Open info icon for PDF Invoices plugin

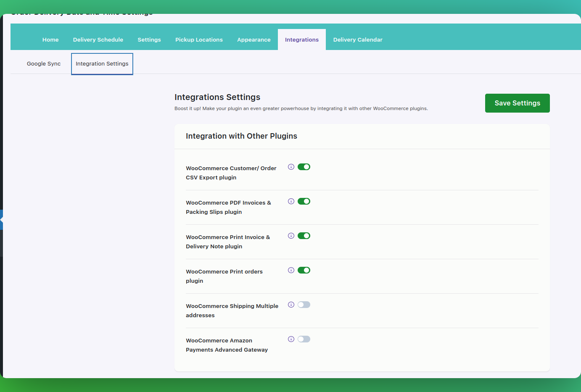tap(291, 201)
